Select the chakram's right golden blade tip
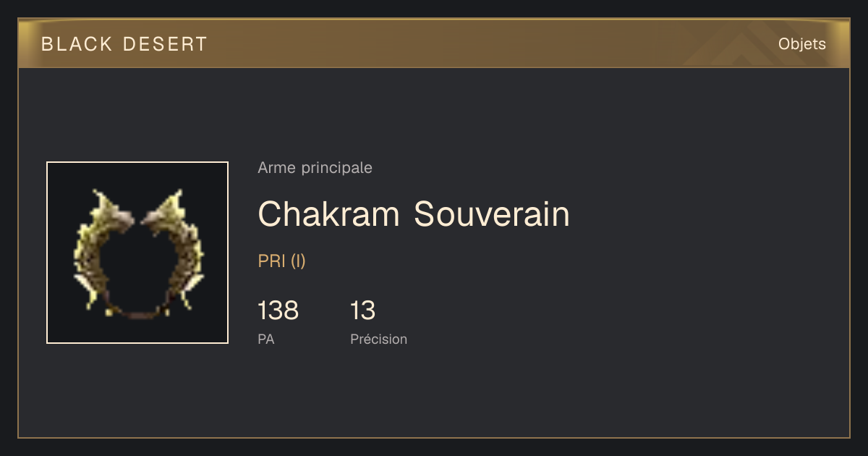This screenshot has height=456, width=868. (x=175, y=198)
